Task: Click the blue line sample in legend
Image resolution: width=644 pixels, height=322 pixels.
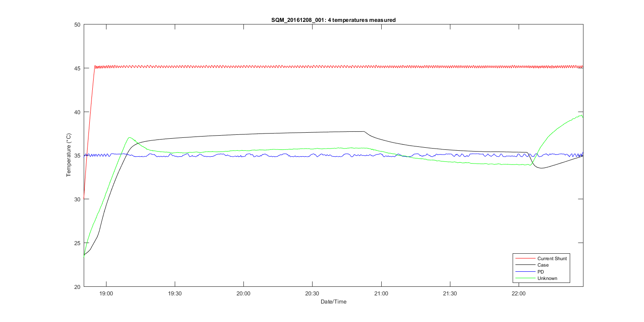Action: [x=525, y=272]
